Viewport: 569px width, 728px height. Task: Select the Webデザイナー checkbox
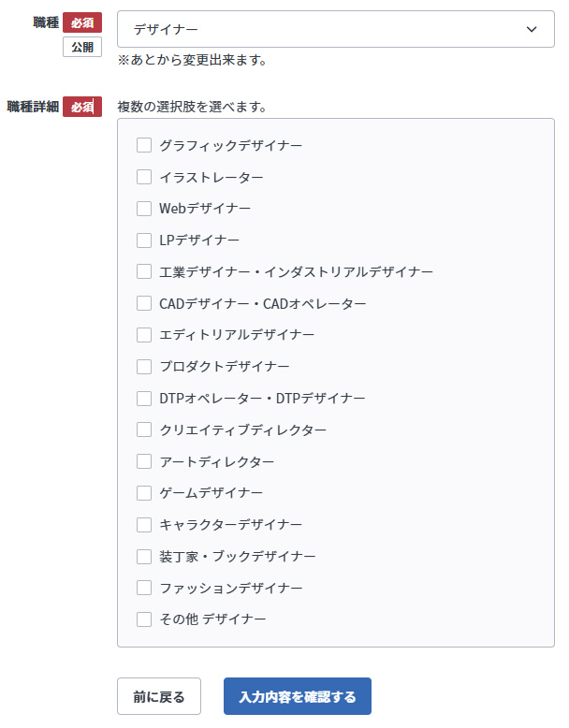pos(144,209)
